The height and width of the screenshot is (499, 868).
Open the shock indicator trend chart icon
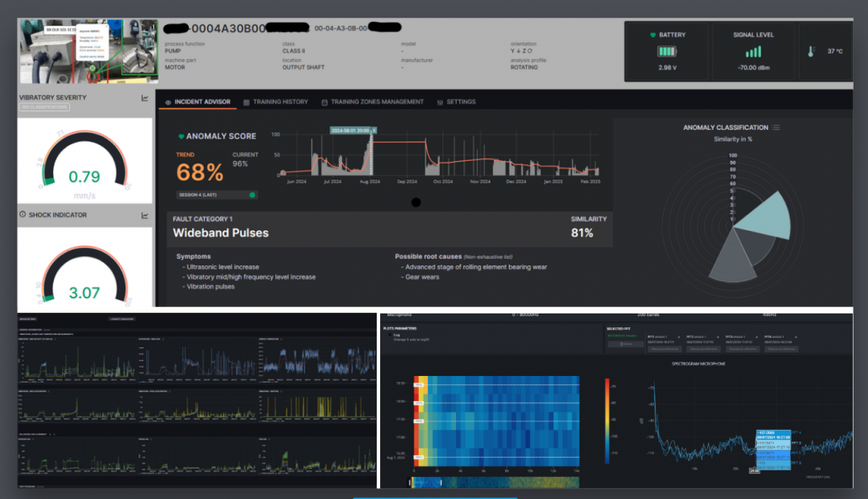pos(145,215)
